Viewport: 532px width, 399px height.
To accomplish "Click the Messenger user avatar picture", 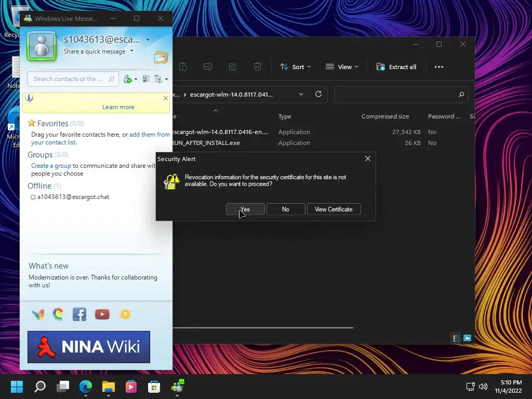I will (x=42, y=46).
